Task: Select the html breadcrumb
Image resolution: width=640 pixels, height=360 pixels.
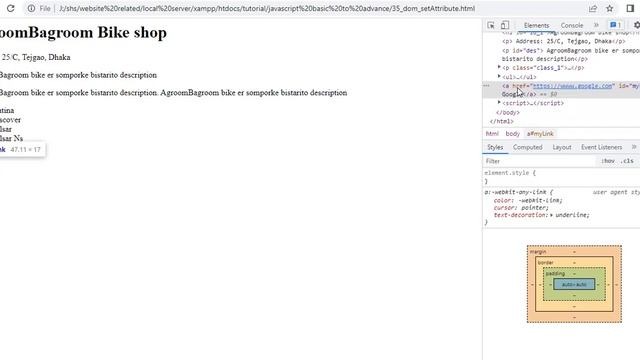Action: click(492, 133)
